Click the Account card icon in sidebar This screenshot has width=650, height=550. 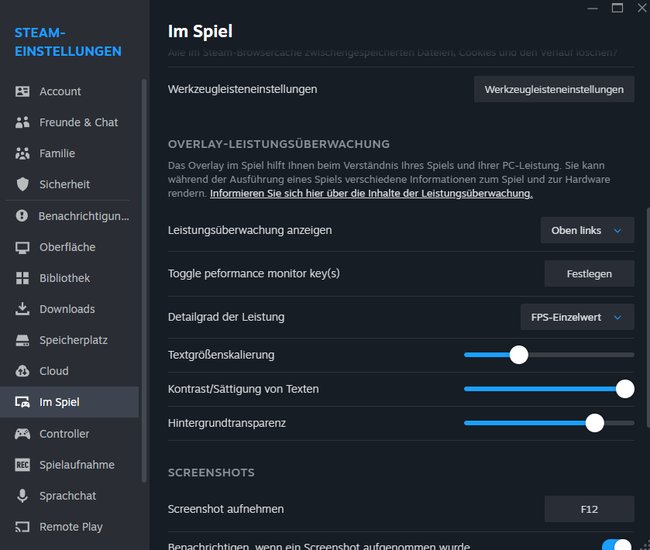point(22,91)
